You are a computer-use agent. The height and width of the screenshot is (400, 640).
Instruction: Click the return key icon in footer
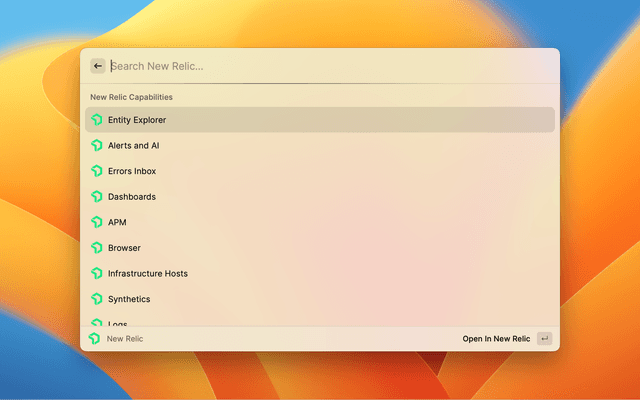click(x=544, y=339)
